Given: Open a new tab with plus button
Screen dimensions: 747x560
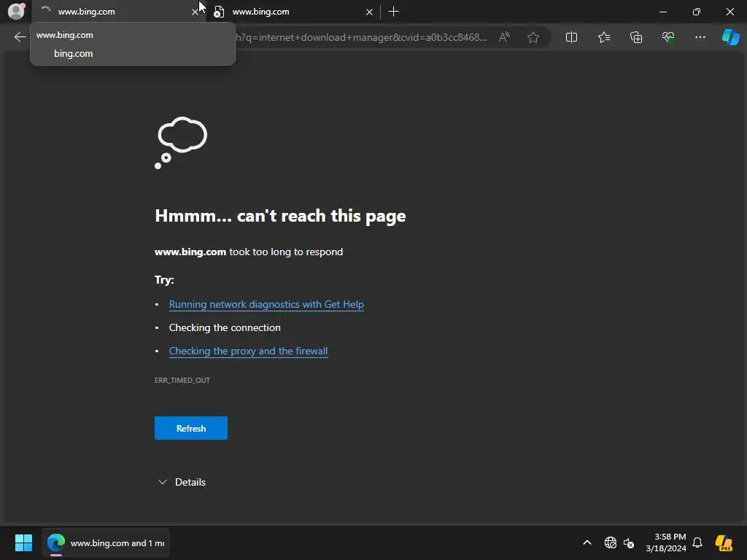Looking at the screenshot, I should point(393,12).
